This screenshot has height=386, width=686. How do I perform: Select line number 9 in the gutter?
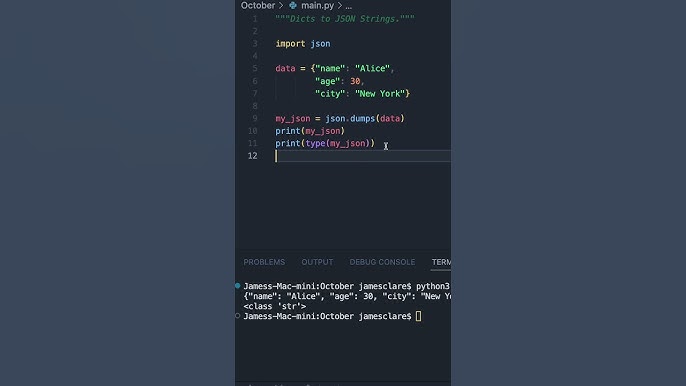(x=255, y=119)
